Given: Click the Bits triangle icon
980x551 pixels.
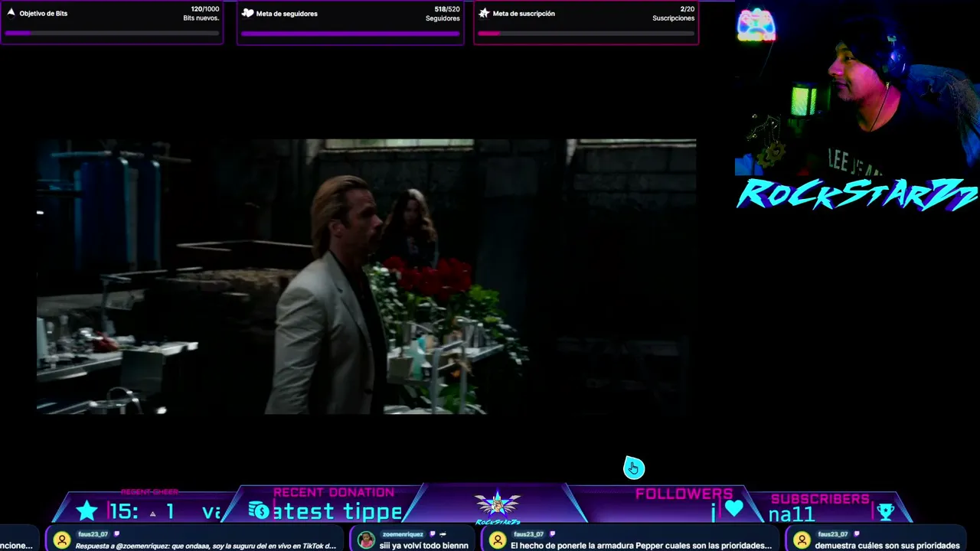Looking at the screenshot, I should click(11, 13).
